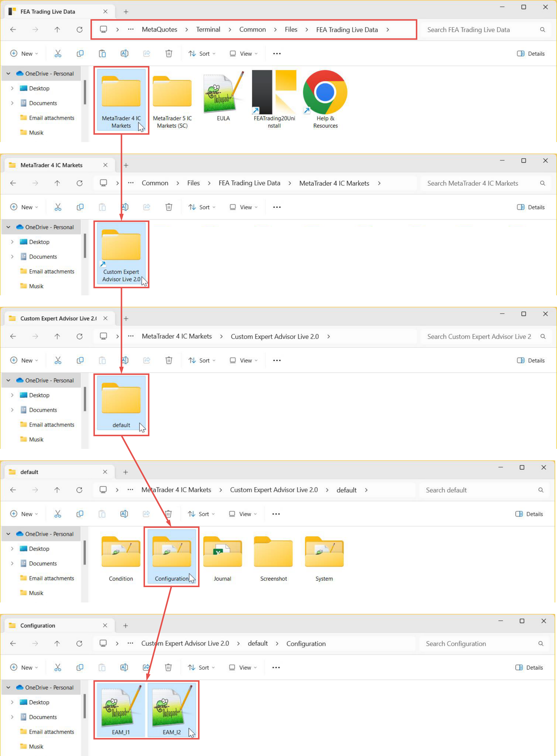Click the Share icon in the Configuration window toolbar
The image size is (557, 756).
pyautogui.click(x=146, y=667)
